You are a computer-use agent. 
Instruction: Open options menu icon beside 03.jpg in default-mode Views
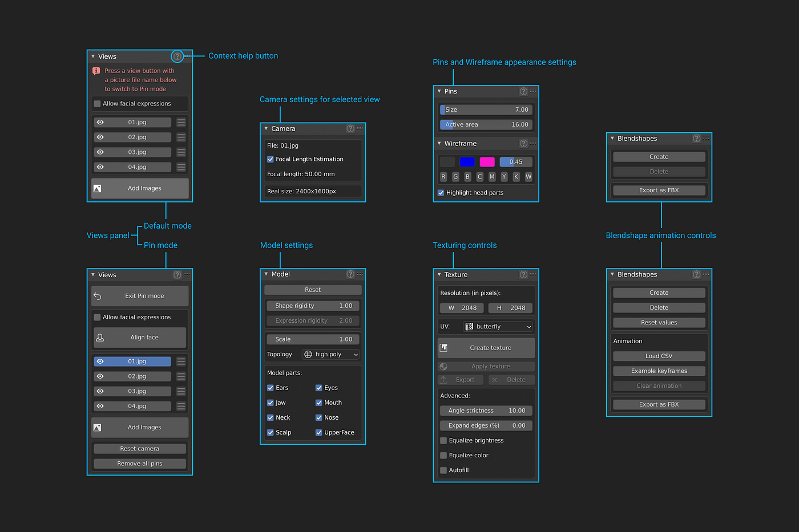coord(181,152)
